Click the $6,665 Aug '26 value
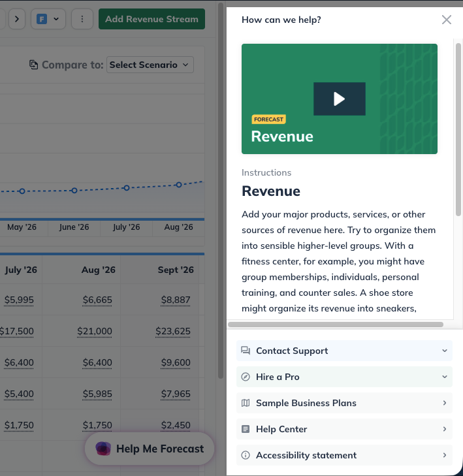 [x=97, y=300]
